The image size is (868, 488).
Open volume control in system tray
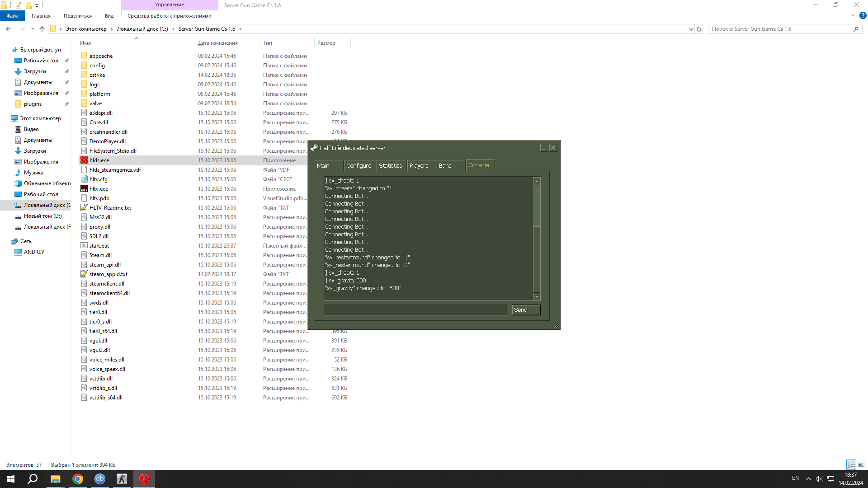coord(819,479)
